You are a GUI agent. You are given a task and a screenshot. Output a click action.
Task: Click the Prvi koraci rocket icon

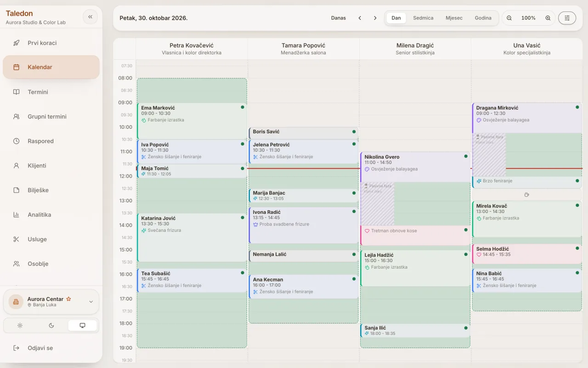pos(17,43)
